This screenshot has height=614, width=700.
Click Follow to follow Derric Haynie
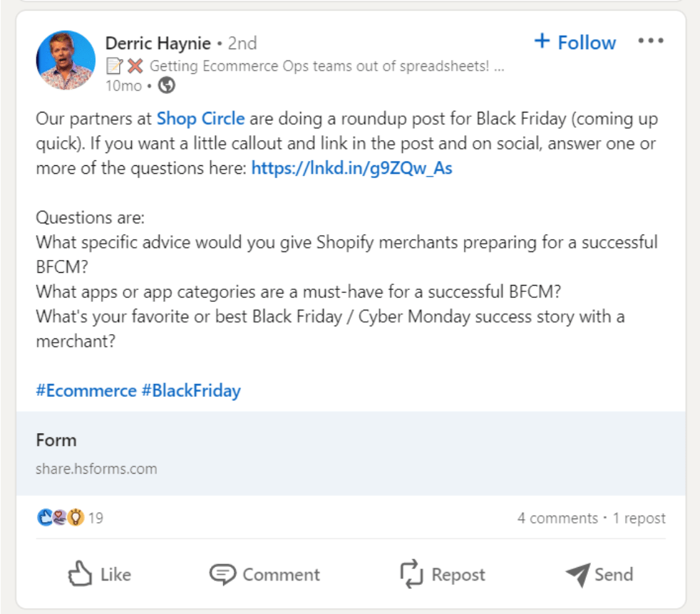point(575,42)
